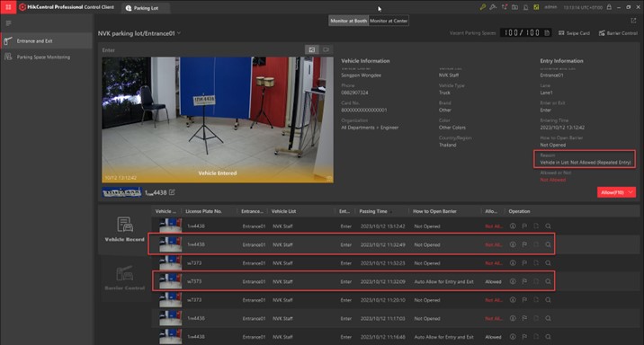This screenshot has height=345, width=644.
Task: View details info icon of first vehicle record
Action: coord(513,226)
